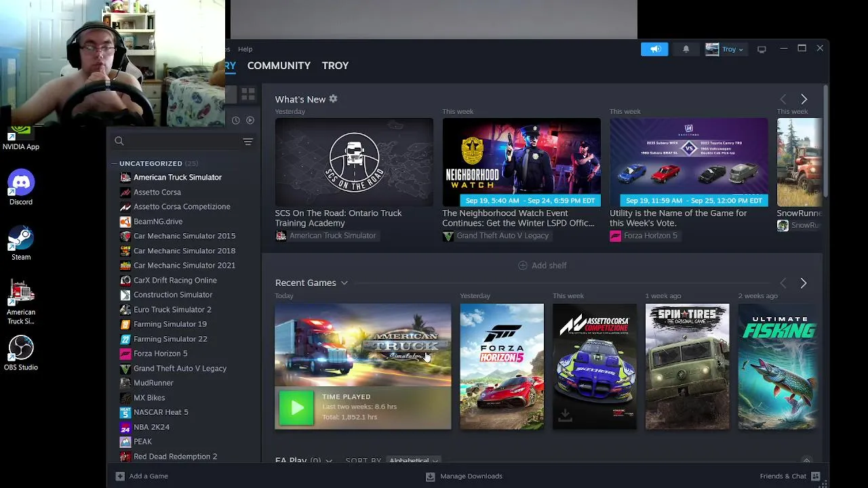Click Add a Game button
This screenshot has width=868, height=488.
coord(142,476)
